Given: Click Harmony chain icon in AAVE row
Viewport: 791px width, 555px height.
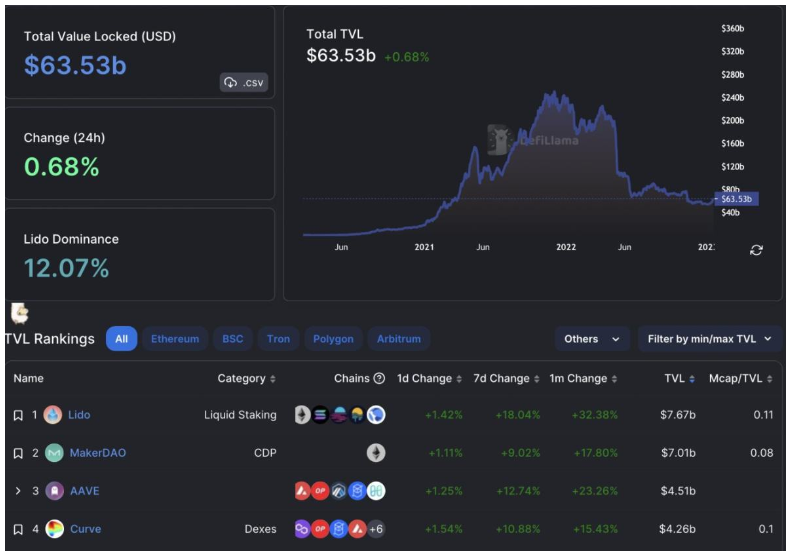Looking at the screenshot, I should tap(376, 491).
